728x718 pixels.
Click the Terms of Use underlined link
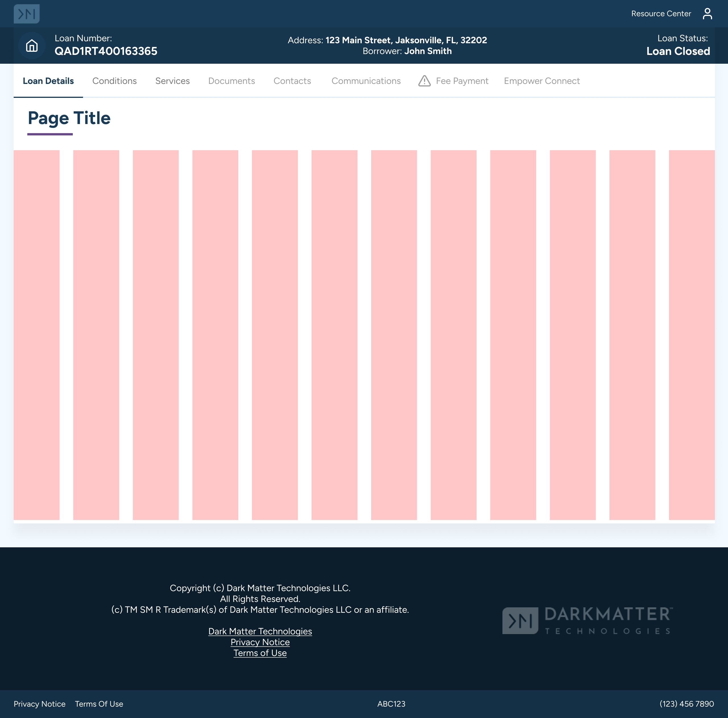tap(260, 653)
